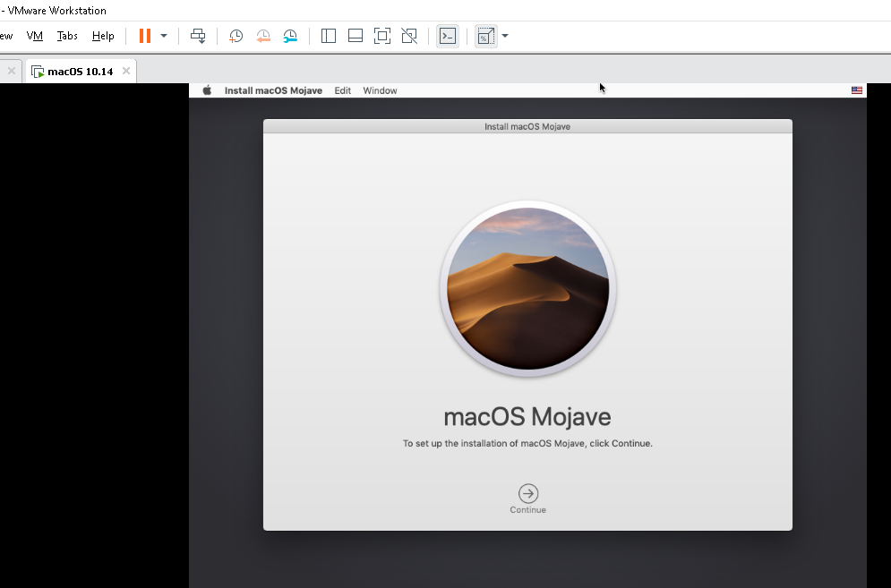Click the Install macOS Mojave window title

tap(527, 127)
